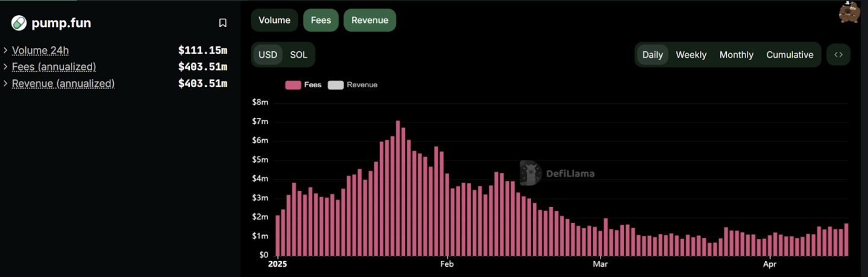Expand the Fees (annualized) row chevron
The height and width of the screenshot is (277, 868).
click(5, 67)
